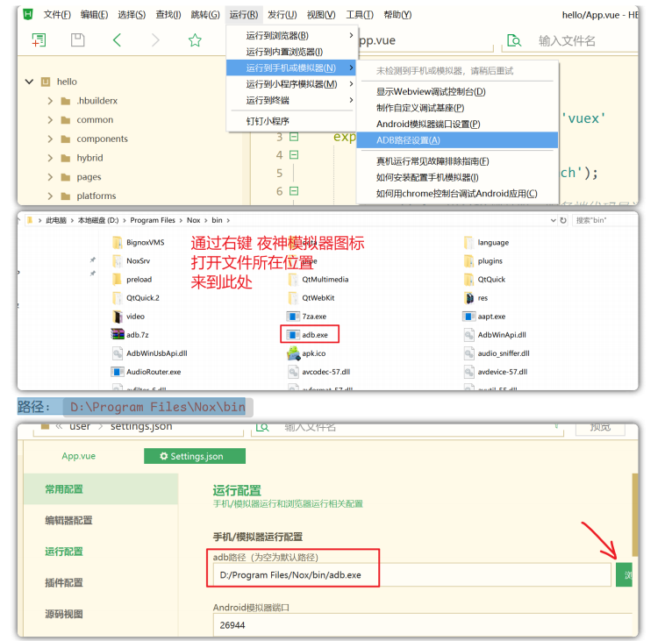Click green browse button beside adb path

coord(624,574)
